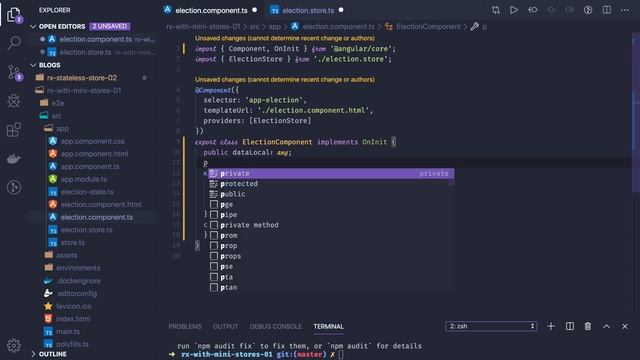640x360 pixels.
Task: Click the first Unsaved changes CodeLens
Action: click(284, 38)
